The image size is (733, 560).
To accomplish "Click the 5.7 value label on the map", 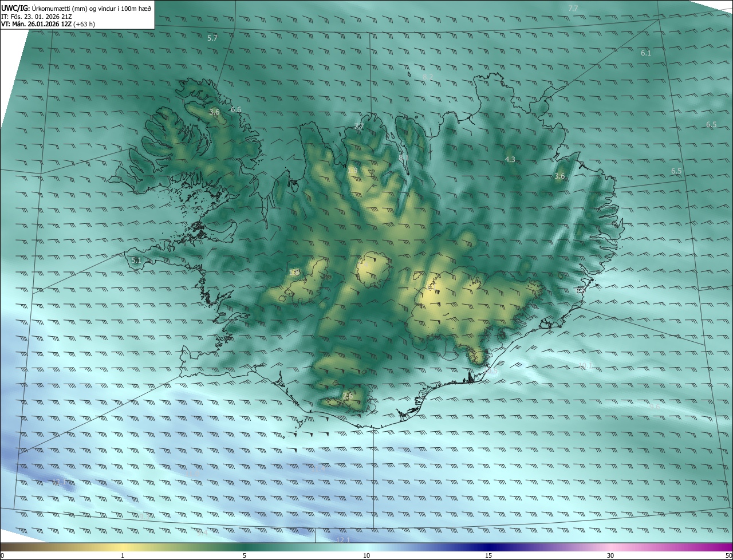I will click(x=212, y=38).
